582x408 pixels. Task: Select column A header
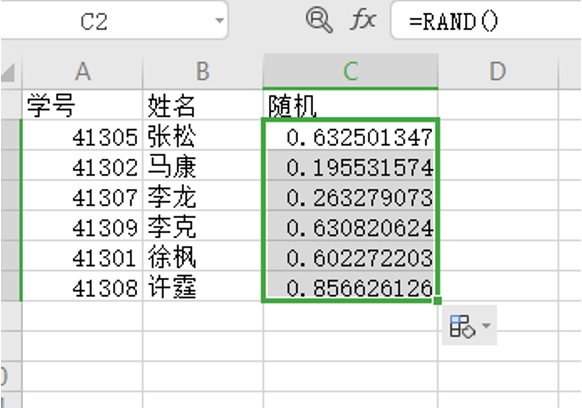point(82,71)
